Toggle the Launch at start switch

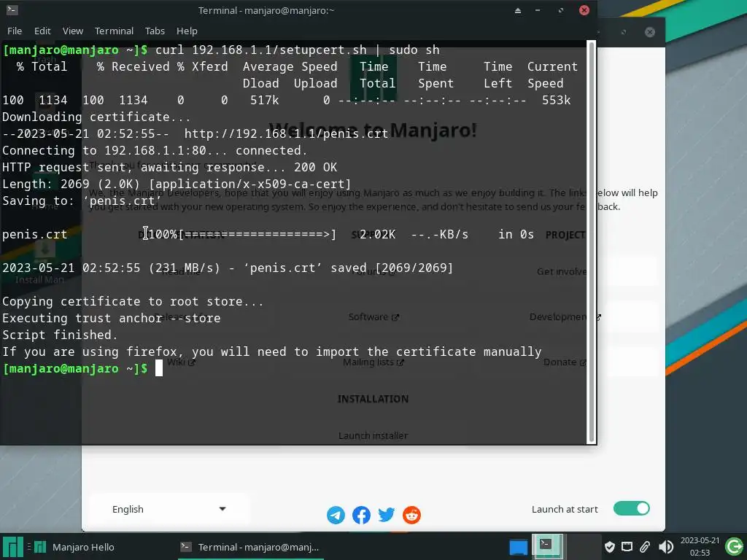pos(631,508)
